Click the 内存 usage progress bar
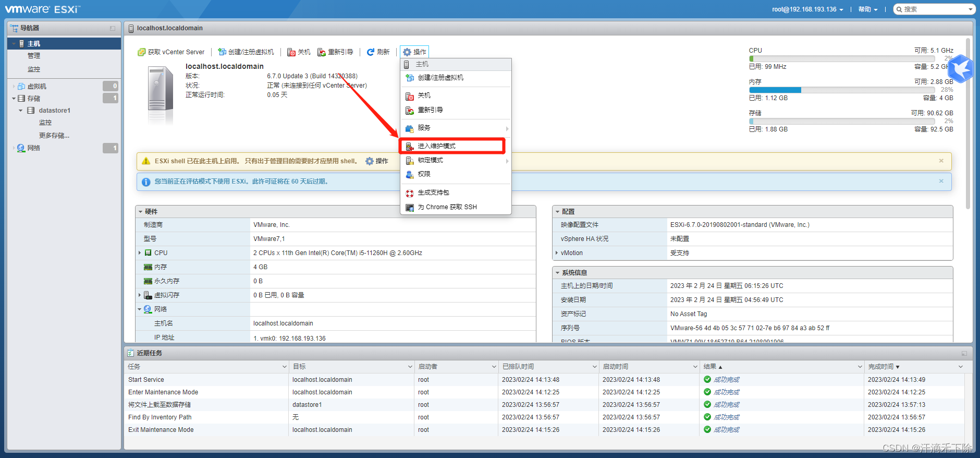 (842, 90)
